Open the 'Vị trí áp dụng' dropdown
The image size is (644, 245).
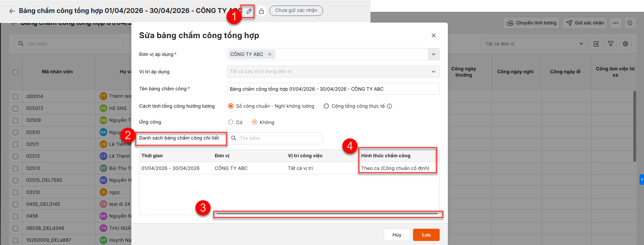coord(333,71)
